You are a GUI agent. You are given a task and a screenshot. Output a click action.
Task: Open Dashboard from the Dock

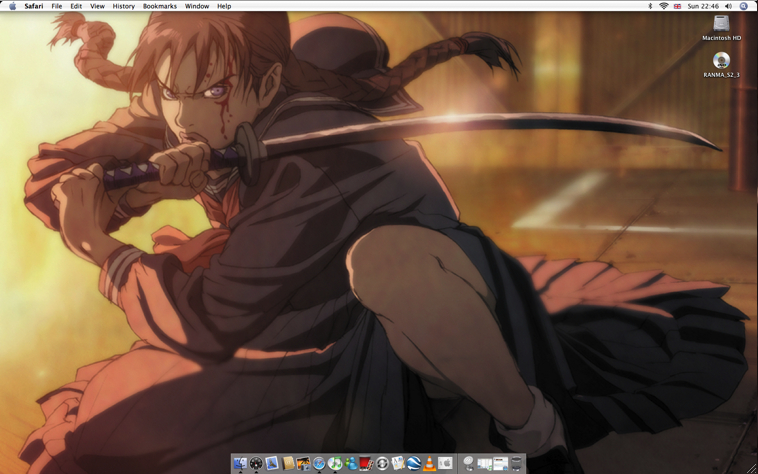click(256, 464)
